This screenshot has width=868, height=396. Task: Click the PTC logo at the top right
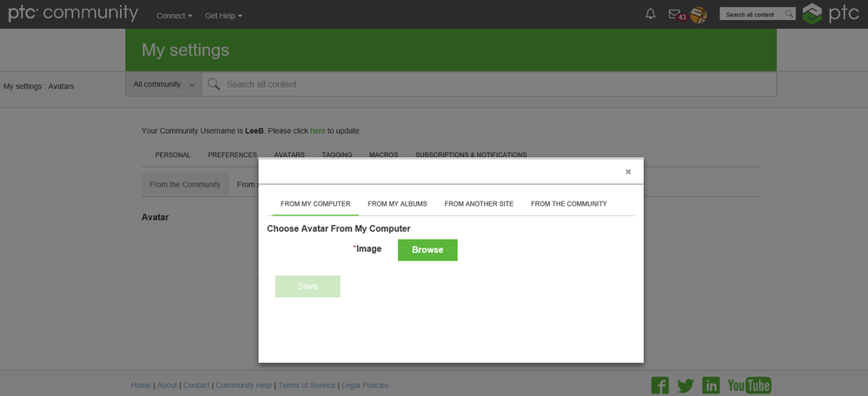point(832,14)
